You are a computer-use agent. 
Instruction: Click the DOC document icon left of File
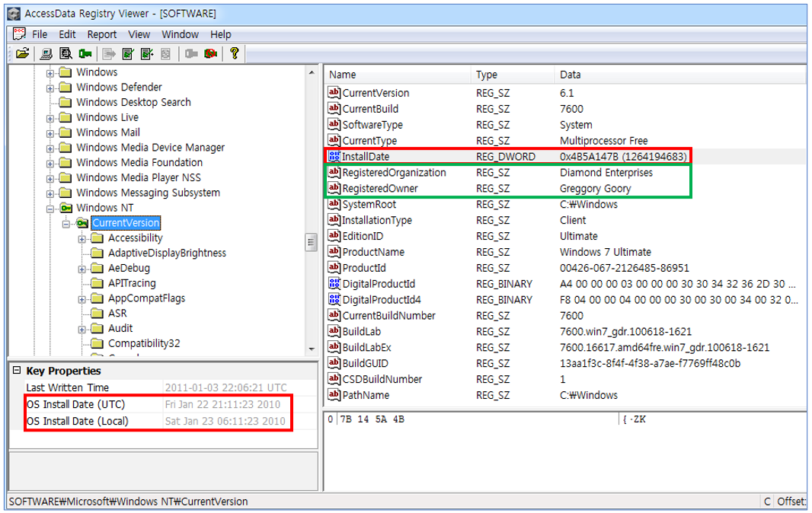point(19,34)
